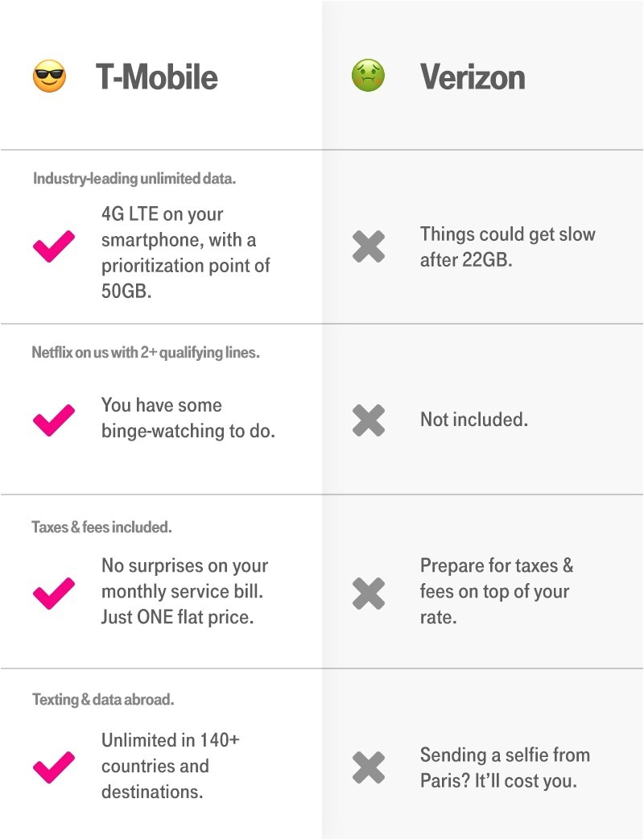644x840 pixels.
Task: Click the gray X beside taxes & fees warning
Action: pos(369,594)
